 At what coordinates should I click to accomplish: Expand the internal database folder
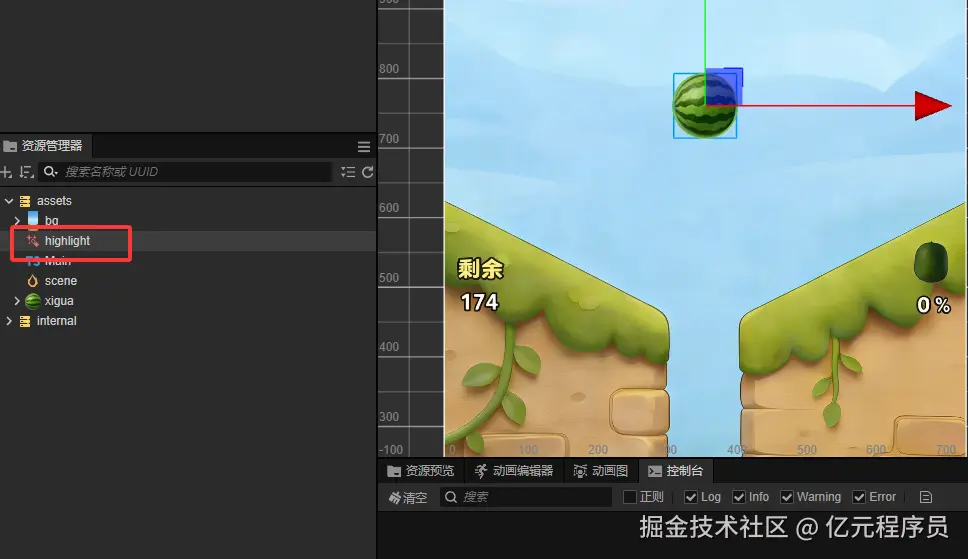9,321
